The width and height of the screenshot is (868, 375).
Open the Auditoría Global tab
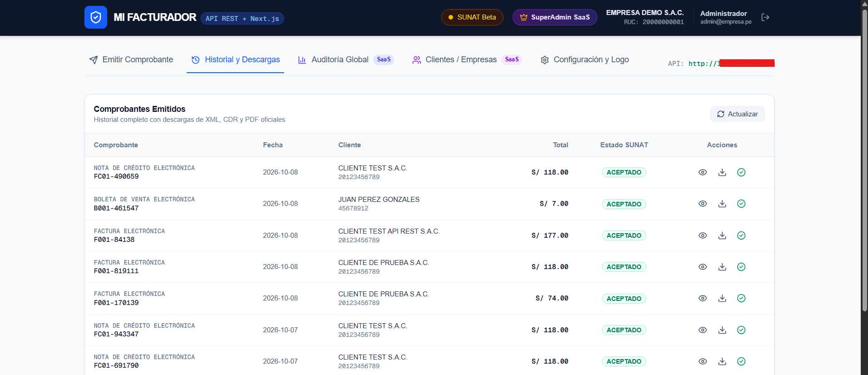pyautogui.click(x=345, y=60)
